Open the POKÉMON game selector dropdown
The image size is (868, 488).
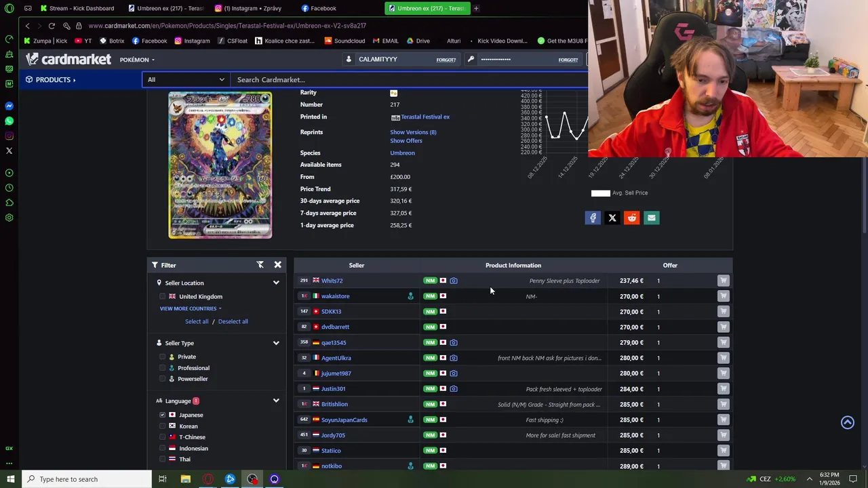(137, 60)
